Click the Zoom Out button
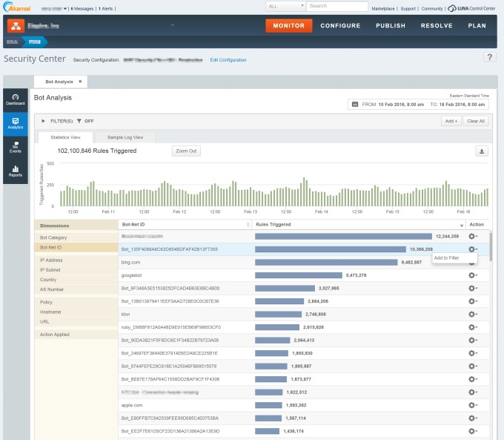Screen dimensions: 504x440 click(186, 151)
